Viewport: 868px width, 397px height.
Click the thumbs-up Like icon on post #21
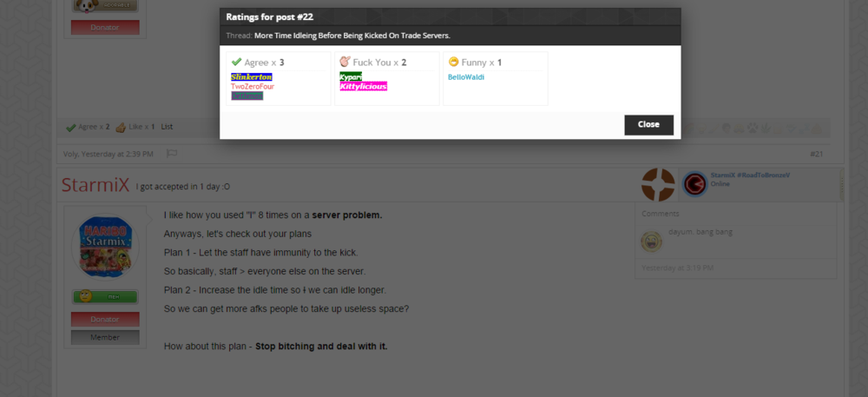coord(121,128)
